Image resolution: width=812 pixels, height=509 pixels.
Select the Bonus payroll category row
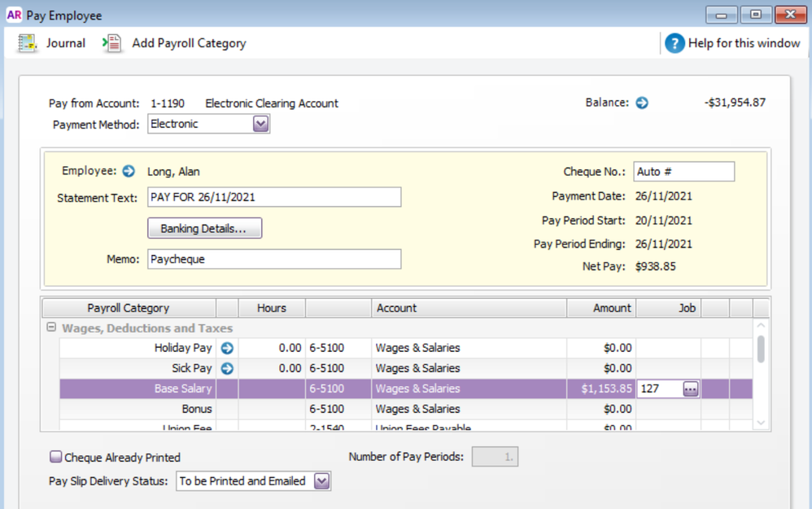point(196,409)
